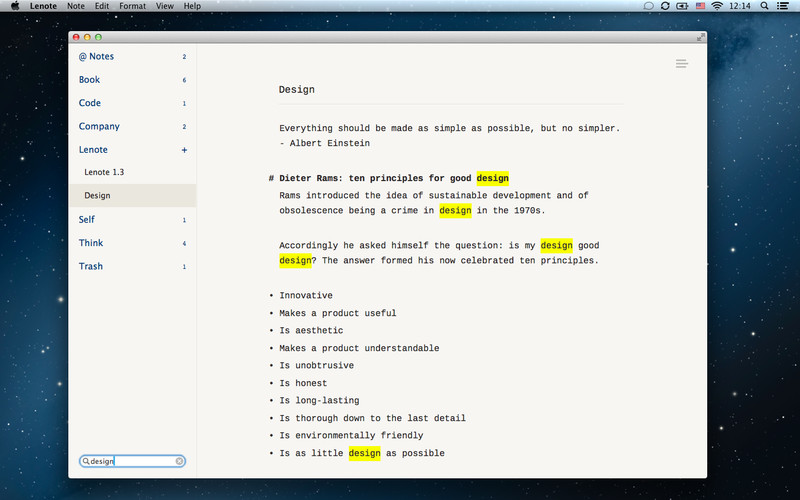Click the 'Everything should be made as simple' quote
Image resolution: width=800 pixels, height=500 pixels.
tap(449, 128)
